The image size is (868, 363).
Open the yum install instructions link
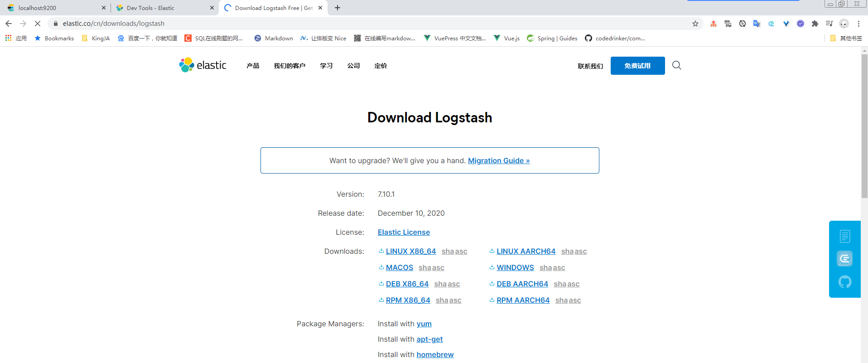tap(424, 324)
